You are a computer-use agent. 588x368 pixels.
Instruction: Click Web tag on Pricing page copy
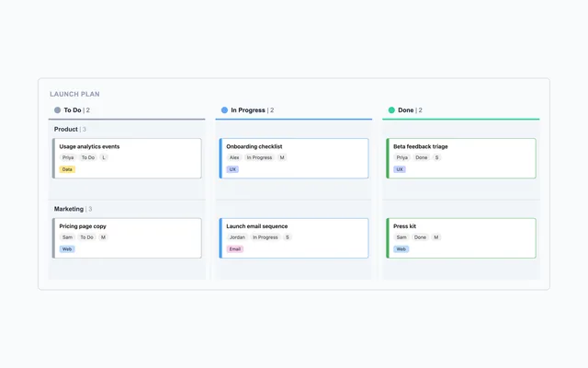point(67,249)
